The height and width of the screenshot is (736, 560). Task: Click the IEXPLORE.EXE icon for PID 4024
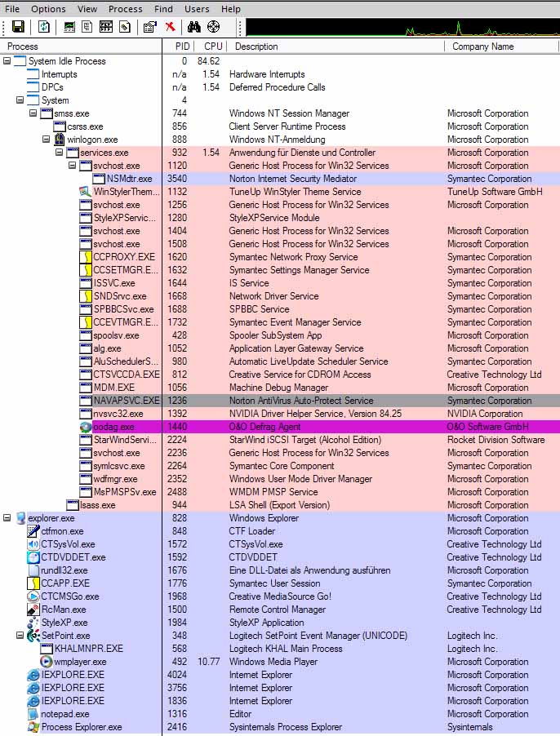pos(33,675)
